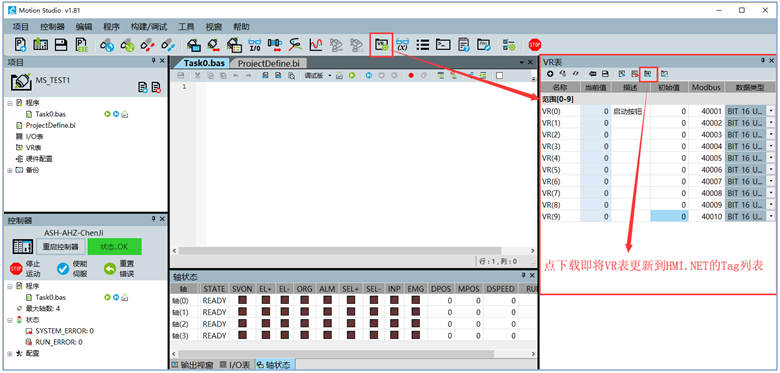Click the 使能伺服 checkmark icon
Image resolution: width=780 pixels, height=373 pixels.
click(x=63, y=269)
